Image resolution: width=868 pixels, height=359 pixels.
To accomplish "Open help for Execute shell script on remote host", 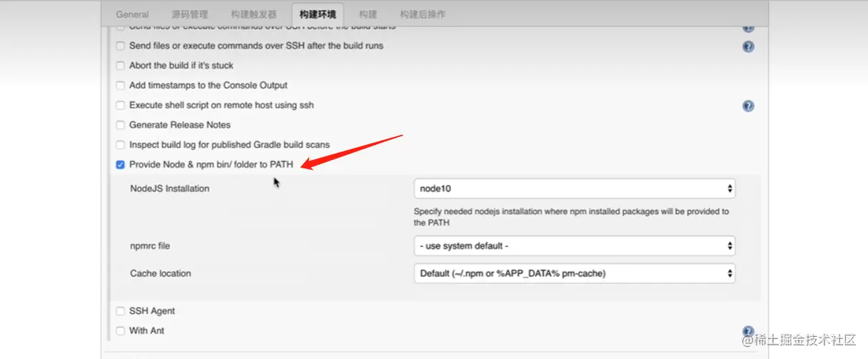I will (748, 106).
